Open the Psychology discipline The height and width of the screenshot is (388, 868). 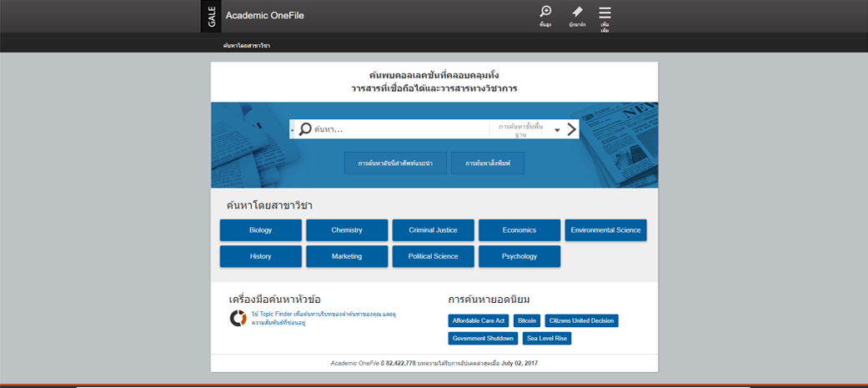pos(519,257)
